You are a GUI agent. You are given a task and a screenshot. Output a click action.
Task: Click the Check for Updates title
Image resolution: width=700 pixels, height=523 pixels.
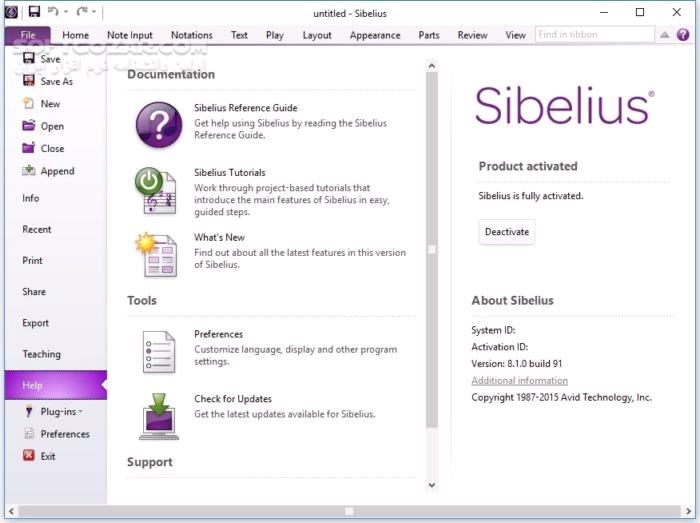pos(233,399)
